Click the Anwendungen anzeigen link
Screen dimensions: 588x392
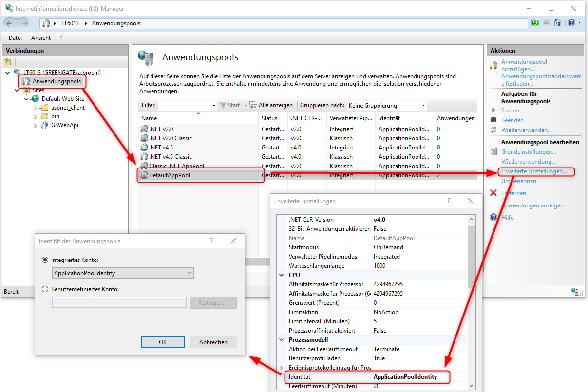pos(532,205)
